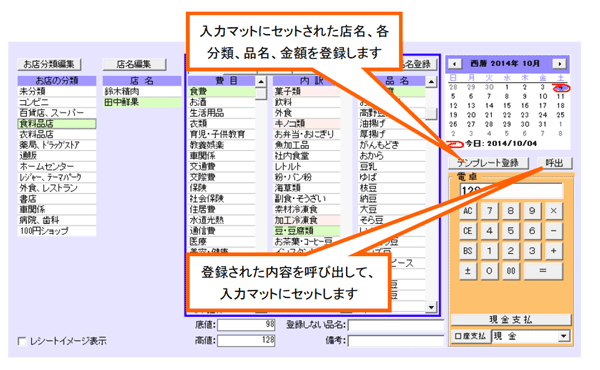Select 厚揚げ in 品名 list
This screenshot has height=370, width=600.
pos(391,134)
